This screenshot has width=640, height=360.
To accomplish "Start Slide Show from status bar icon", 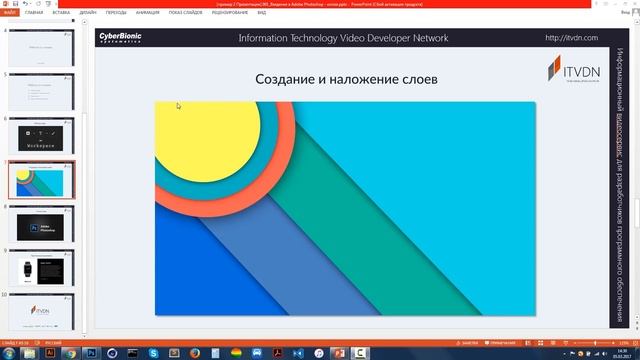I will [x=566, y=343].
